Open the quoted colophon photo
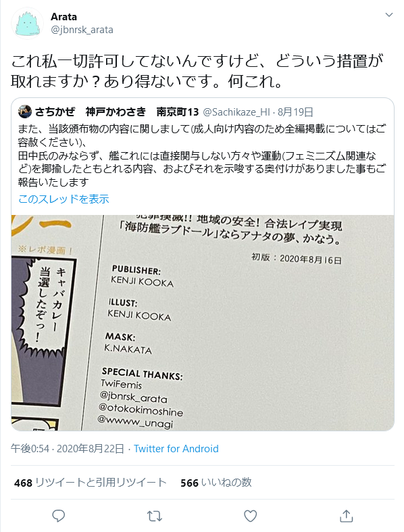 point(203,322)
